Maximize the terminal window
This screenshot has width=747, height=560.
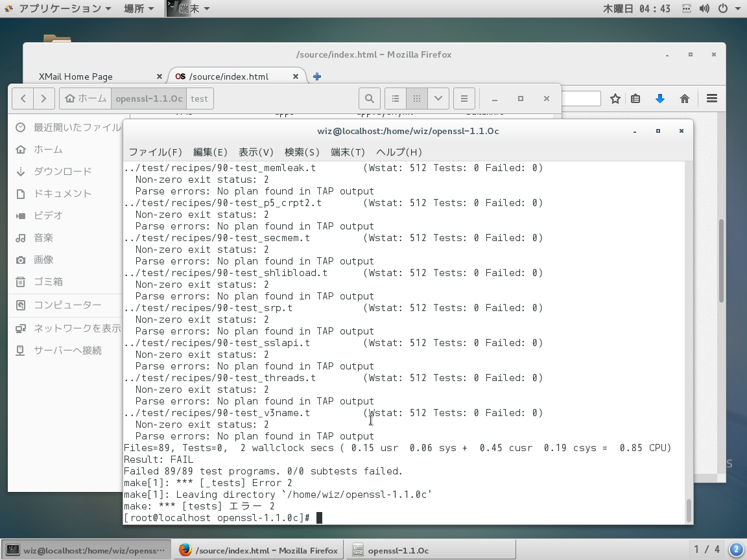pos(658,131)
